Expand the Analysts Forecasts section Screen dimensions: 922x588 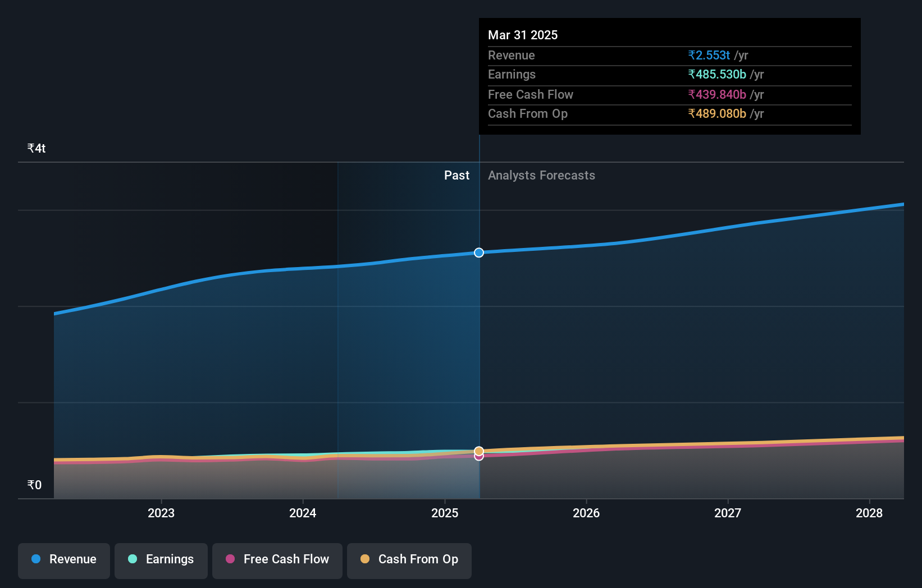541,175
